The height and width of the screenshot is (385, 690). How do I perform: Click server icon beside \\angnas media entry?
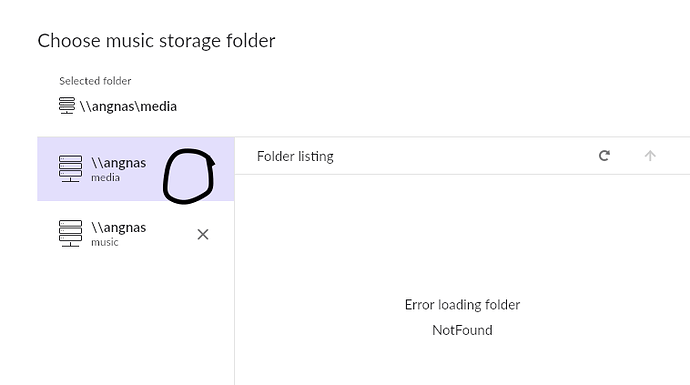pos(70,169)
